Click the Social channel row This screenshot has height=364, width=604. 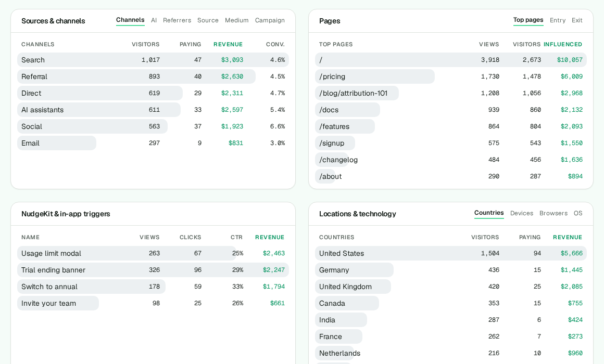coord(153,126)
